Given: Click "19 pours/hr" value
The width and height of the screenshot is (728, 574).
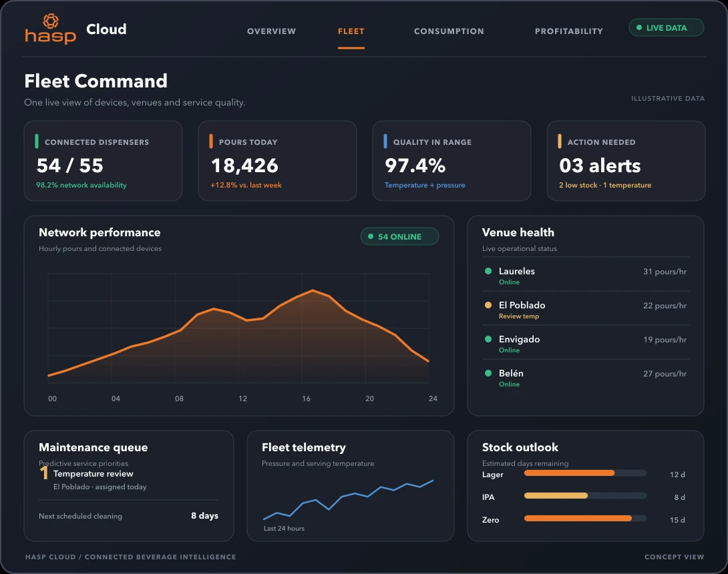Looking at the screenshot, I should click(x=665, y=340).
